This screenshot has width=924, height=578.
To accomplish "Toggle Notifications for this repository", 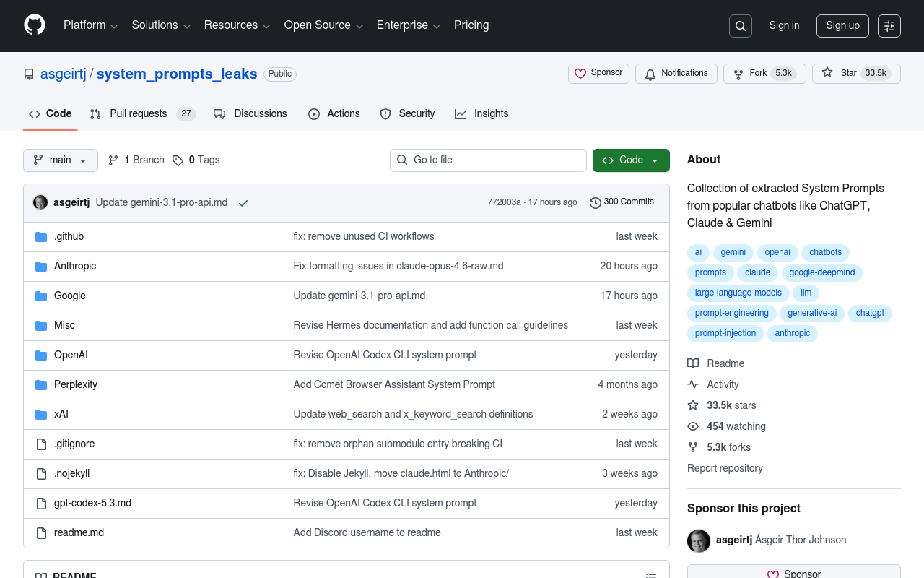I will click(676, 74).
